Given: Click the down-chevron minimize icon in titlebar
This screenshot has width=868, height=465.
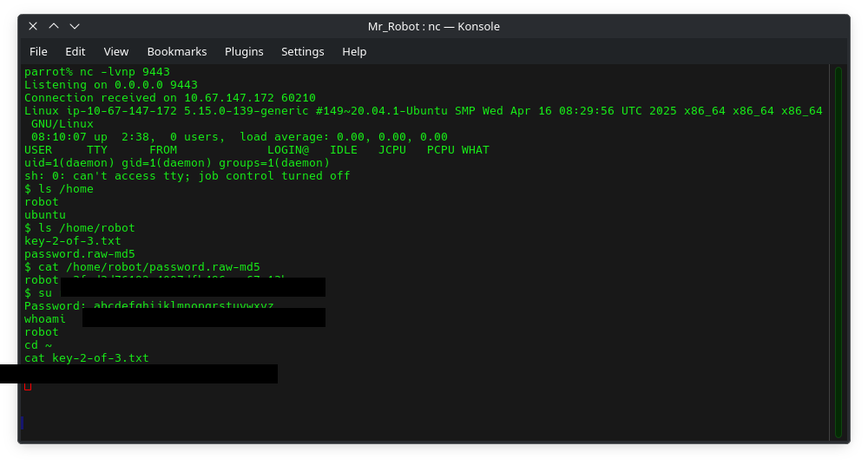Looking at the screenshot, I should click(75, 26).
